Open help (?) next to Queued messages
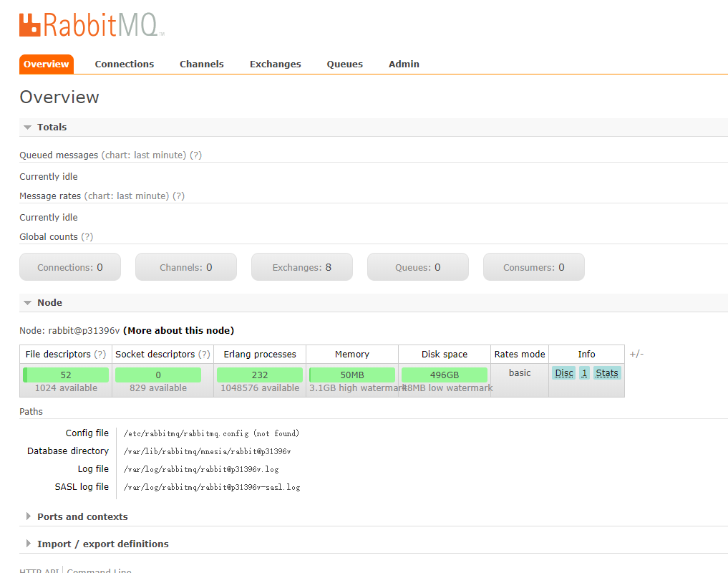 tap(195, 155)
